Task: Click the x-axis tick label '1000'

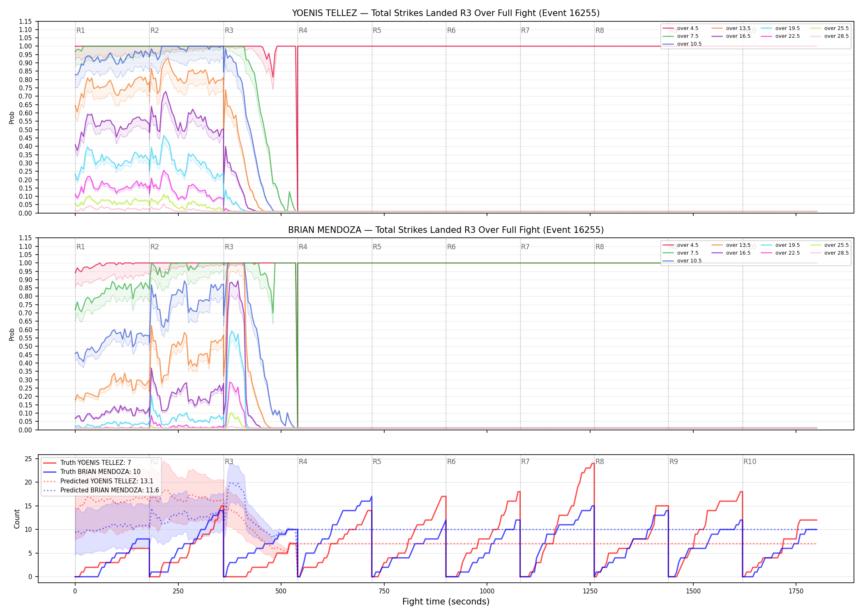Action: (487, 591)
